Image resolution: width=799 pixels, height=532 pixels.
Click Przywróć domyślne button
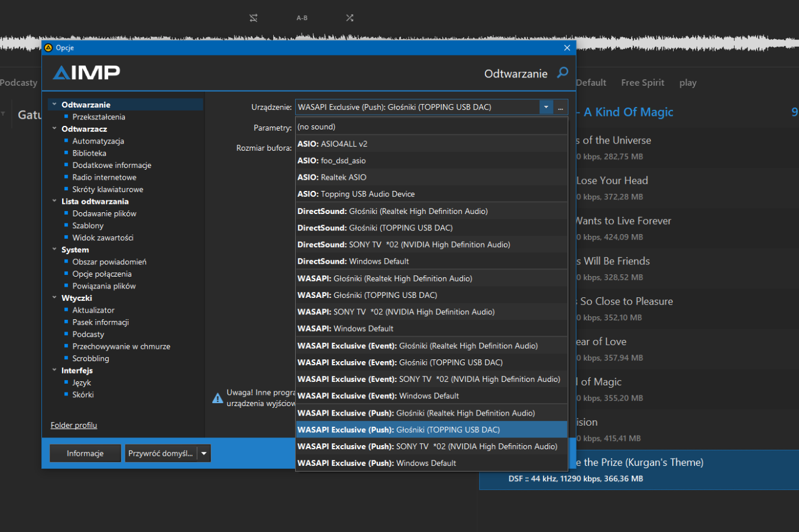coord(161,453)
